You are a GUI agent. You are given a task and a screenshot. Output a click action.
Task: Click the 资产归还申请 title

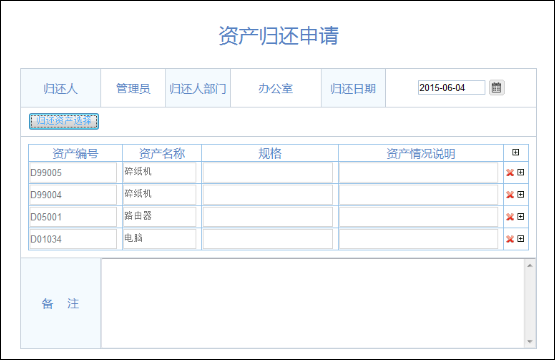click(x=279, y=35)
